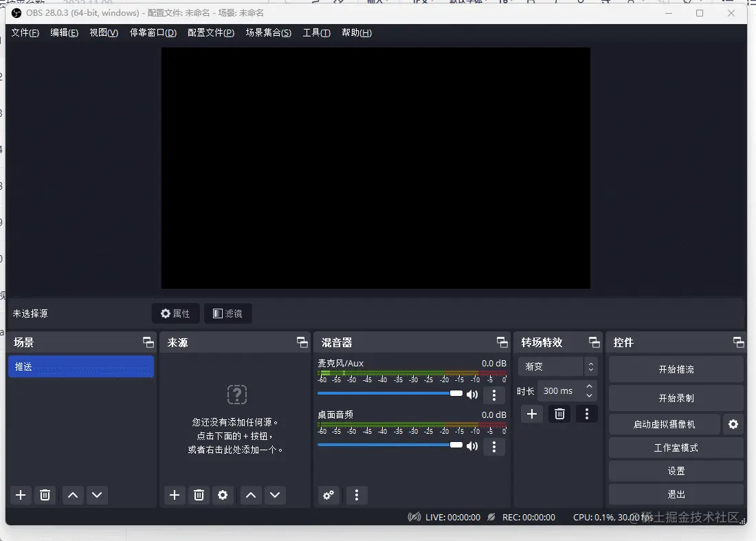Click the REC: 00:00:00 status
The image size is (756, 541).
pyautogui.click(x=529, y=518)
